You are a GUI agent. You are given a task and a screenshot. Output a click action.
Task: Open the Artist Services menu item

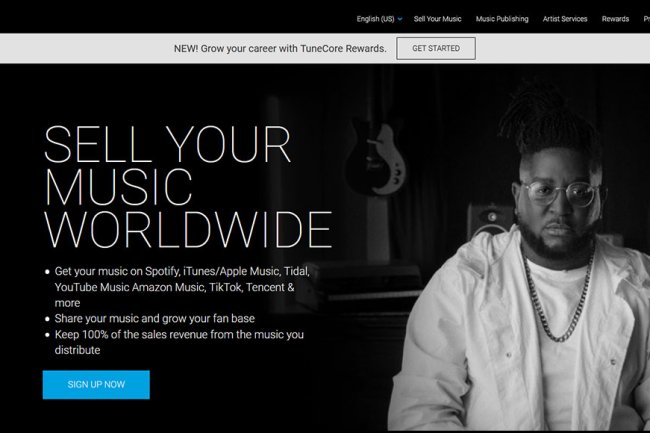click(x=565, y=19)
